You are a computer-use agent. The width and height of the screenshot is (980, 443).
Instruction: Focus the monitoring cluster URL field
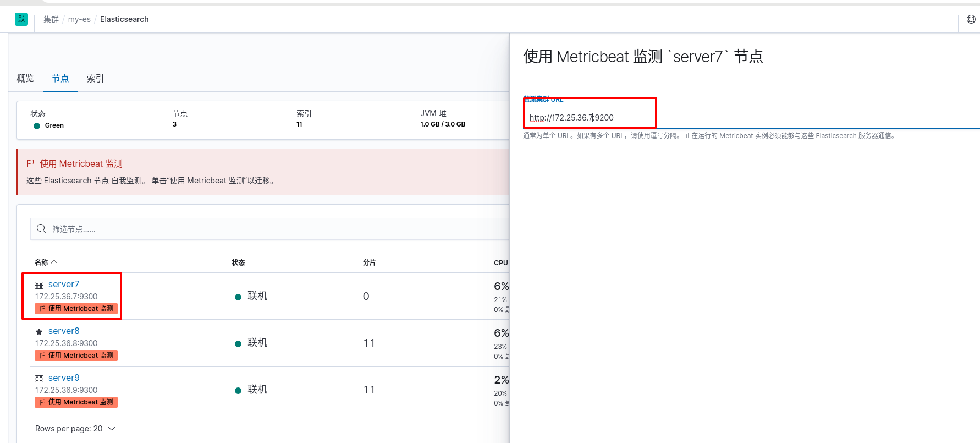coord(751,118)
